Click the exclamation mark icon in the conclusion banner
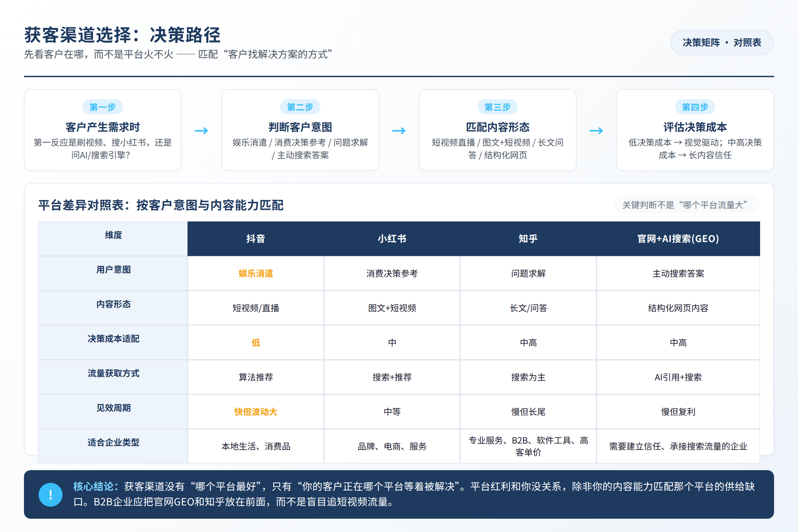Screen dimensions: 798x532 coord(51,494)
